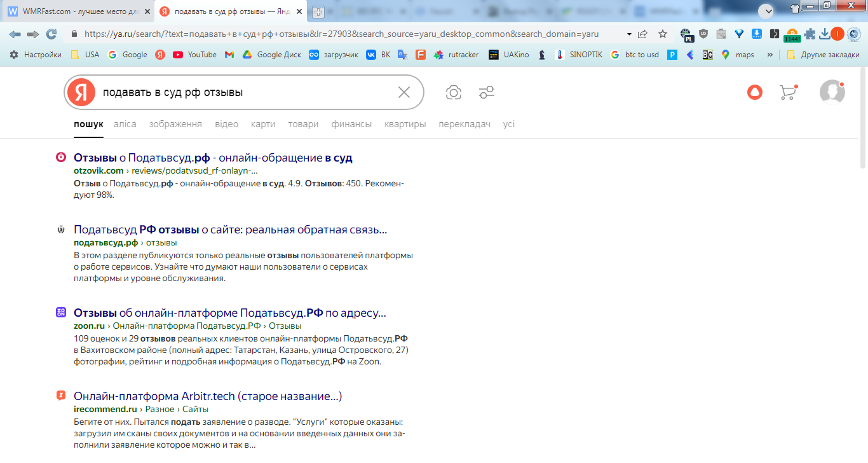Open the Другие закладки folder
Screen dimensions: 868x463
coord(823,55)
